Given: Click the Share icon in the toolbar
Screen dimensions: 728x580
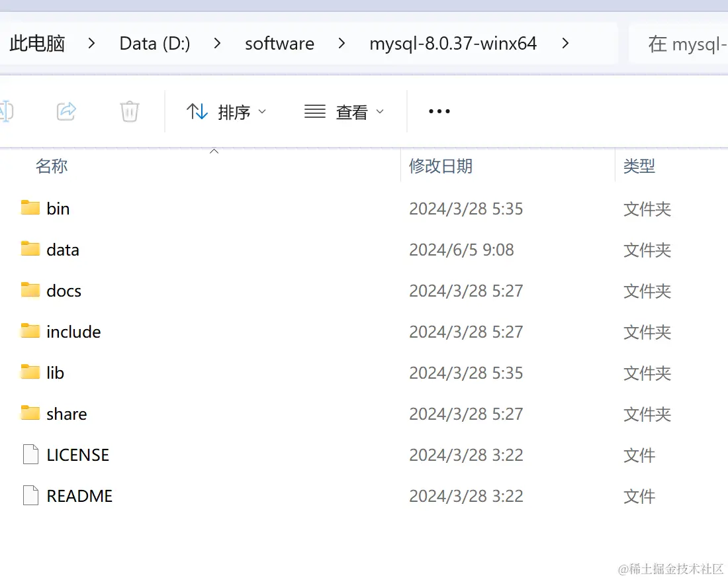Looking at the screenshot, I should (x=66, y=111).
